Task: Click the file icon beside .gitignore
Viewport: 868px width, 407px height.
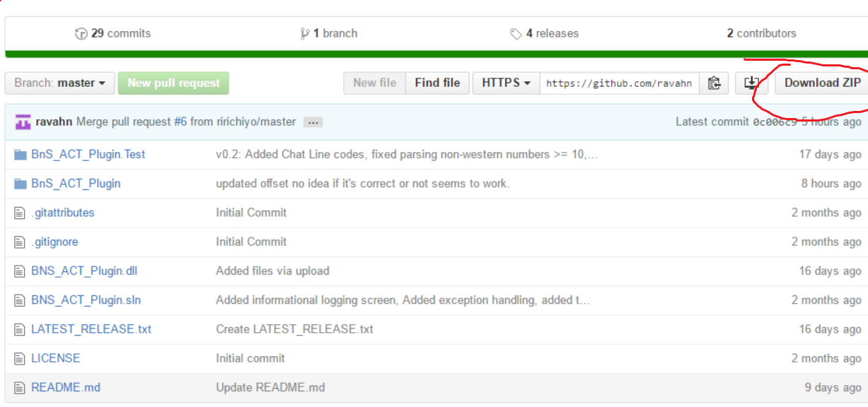Action: [x=20, y=242]
